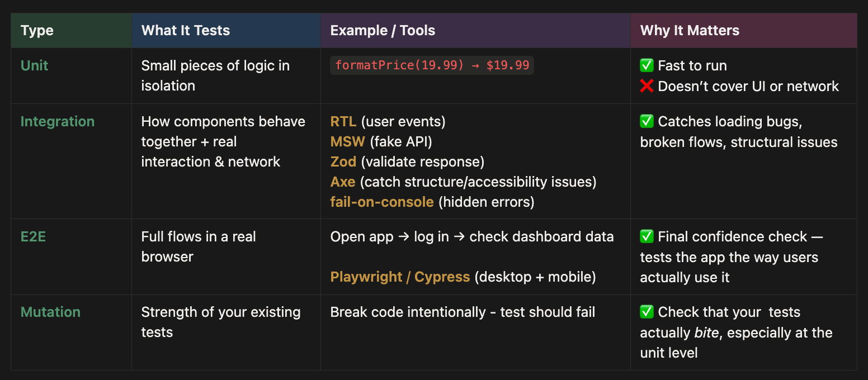Click the red X beside Doesn't cover UI

[647, 86]
